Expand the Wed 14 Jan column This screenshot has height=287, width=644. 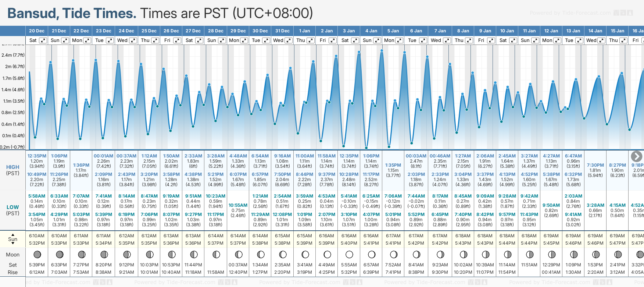coord(601,40)
